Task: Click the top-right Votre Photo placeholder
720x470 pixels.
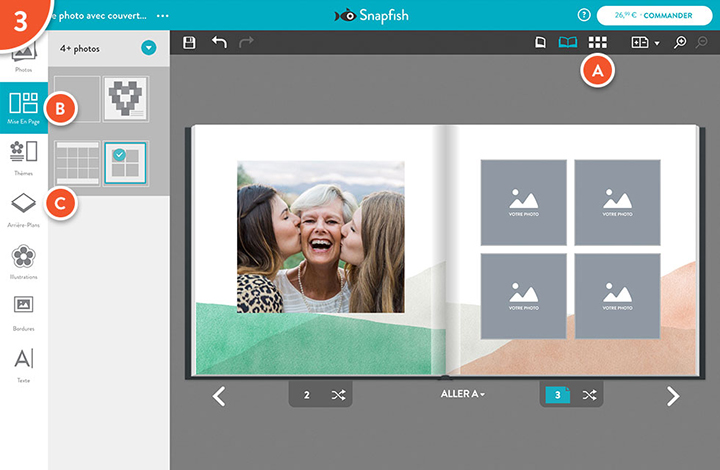Action: (x=617, y=202)
